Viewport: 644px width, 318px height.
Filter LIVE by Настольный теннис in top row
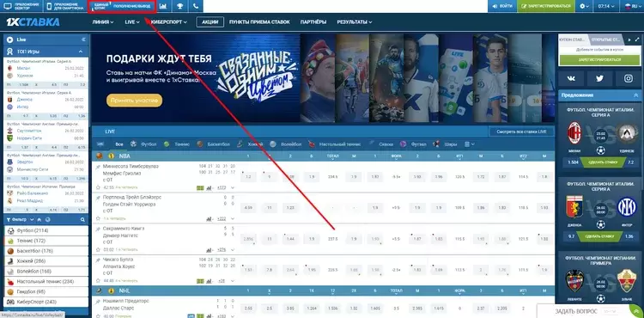coord(335,144)
